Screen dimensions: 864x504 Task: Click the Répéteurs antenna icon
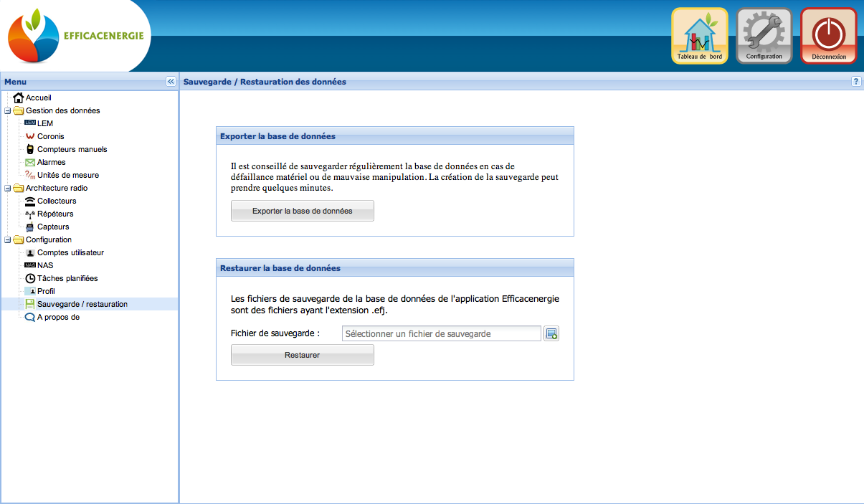29,214
